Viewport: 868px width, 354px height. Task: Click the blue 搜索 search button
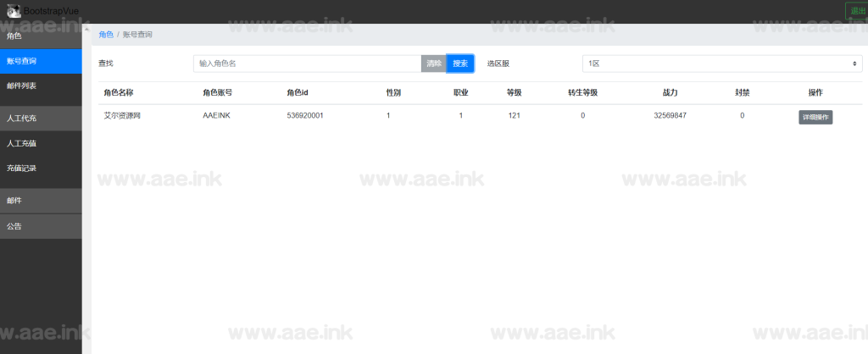(x=460, y=64)
